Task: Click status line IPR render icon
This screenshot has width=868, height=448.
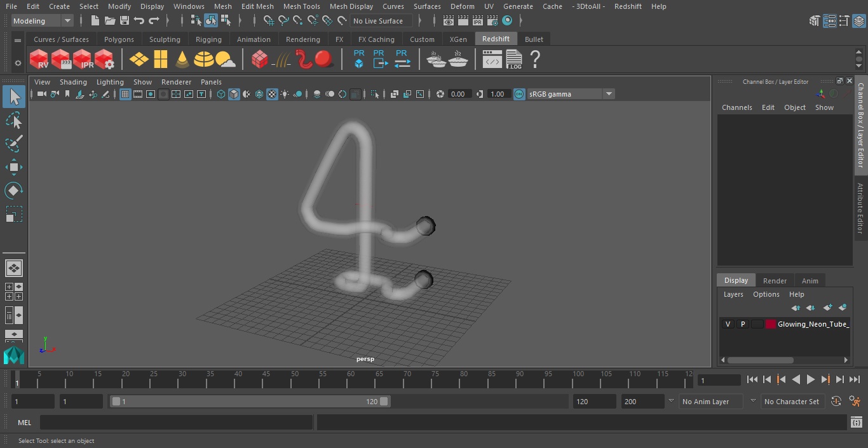Action: pyautogui.click(x=477, y=21)
